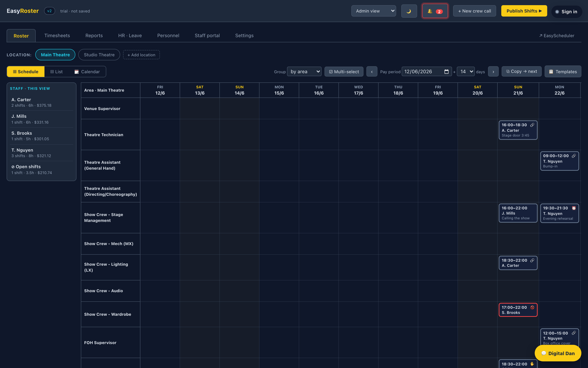Screen dimensions: 588x368
Task: Switch to List view
Action: (x=56, y=72)
